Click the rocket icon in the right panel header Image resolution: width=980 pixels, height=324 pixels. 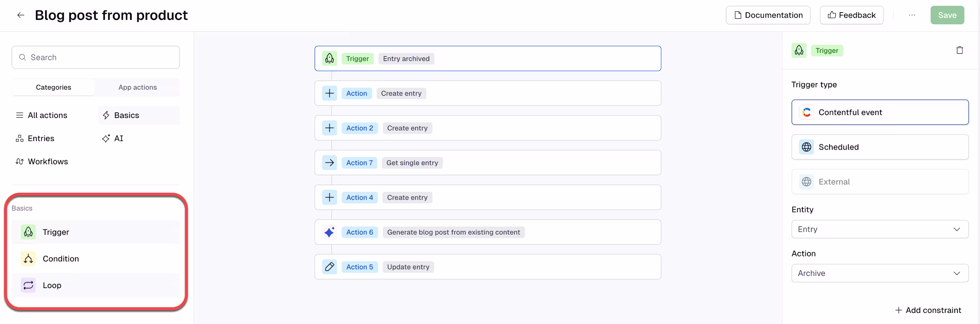pos(799,51)
